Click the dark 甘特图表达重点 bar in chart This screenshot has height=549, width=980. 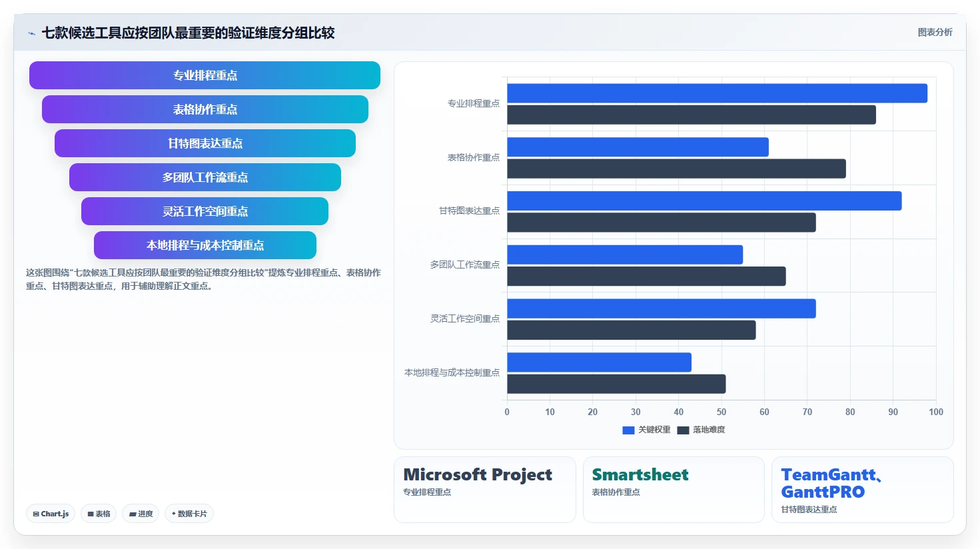pyautogui.click(x=662, y=223)
